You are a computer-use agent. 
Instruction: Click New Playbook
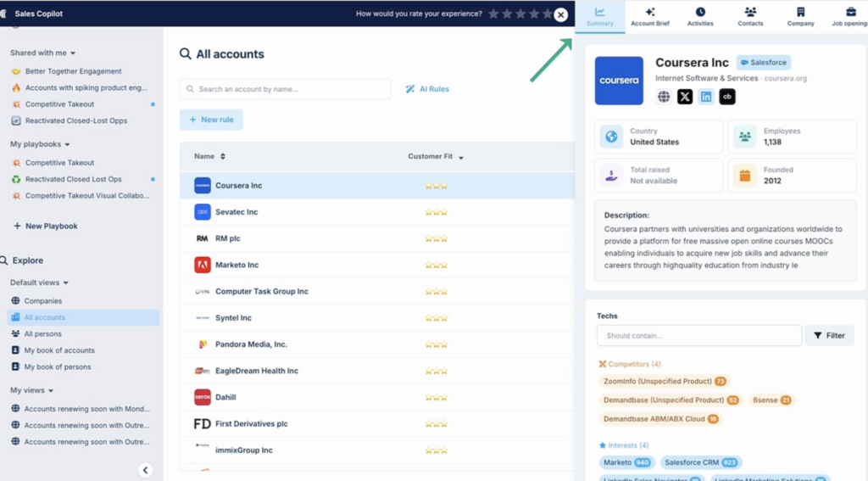[x=46, y=227]
